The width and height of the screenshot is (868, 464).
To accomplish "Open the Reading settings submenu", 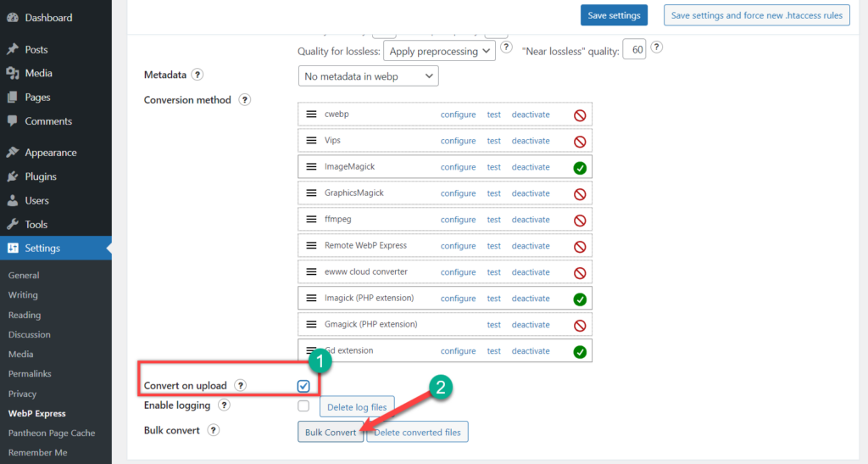I will (x=25, y=315).
